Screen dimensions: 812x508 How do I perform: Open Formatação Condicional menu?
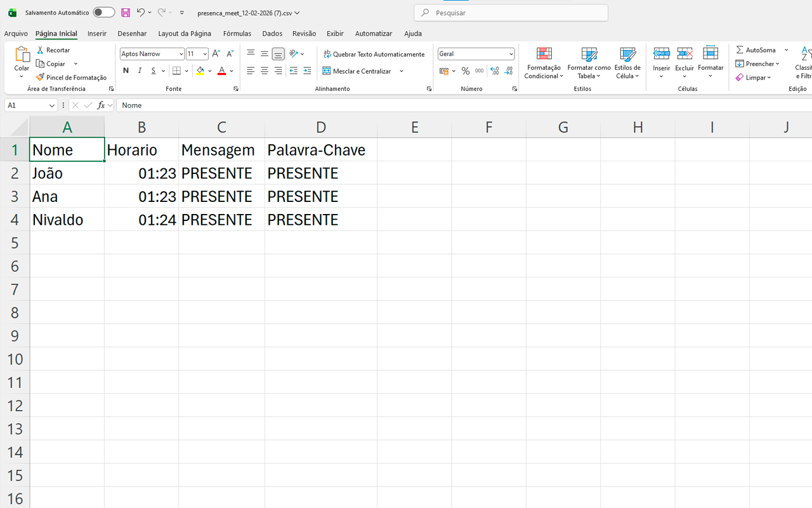544,63
